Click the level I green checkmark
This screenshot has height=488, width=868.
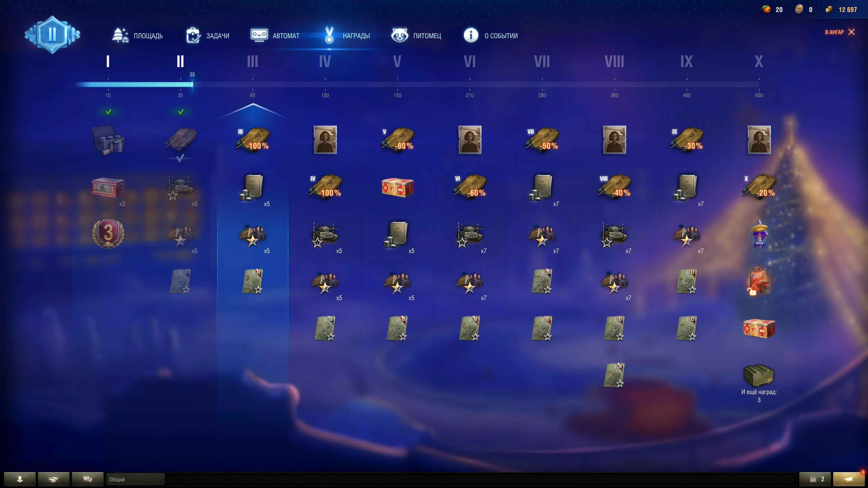pos(108,112)
